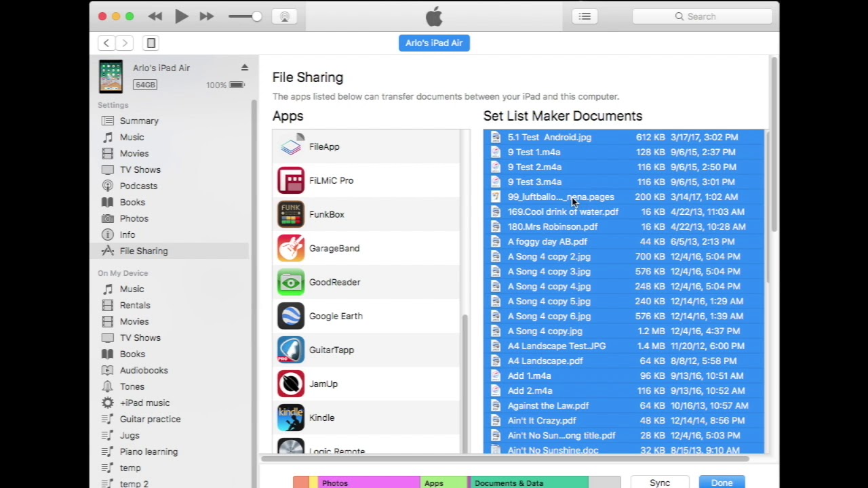Select the FileApp app

point(366,146)
